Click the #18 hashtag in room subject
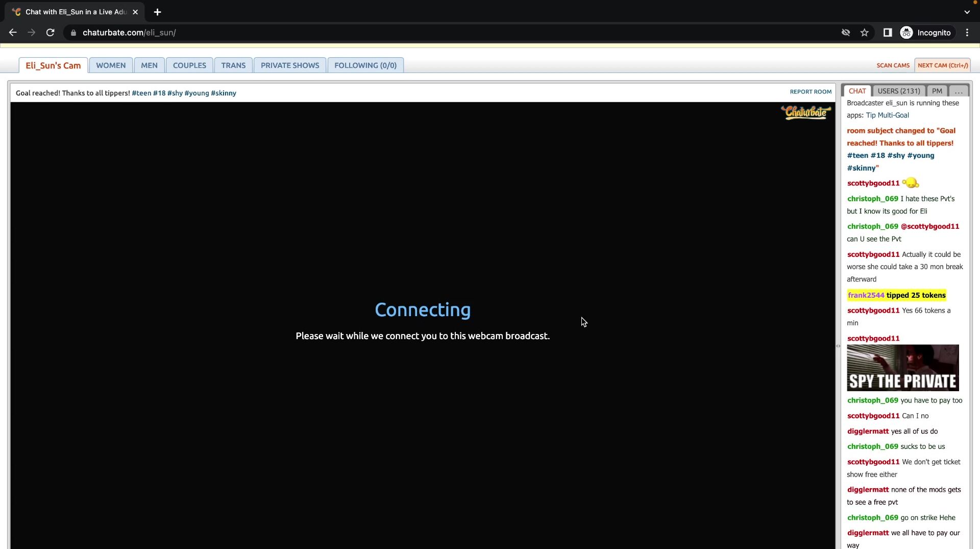Viewport: 980px width, 549px height. [159, 93]
